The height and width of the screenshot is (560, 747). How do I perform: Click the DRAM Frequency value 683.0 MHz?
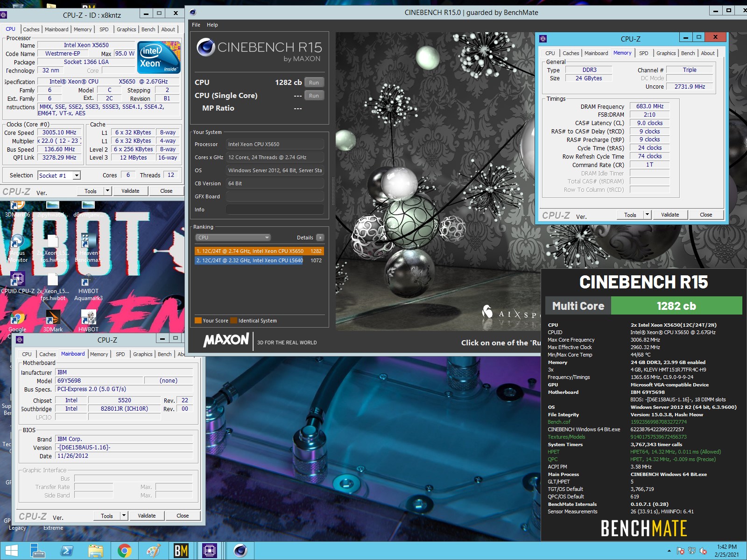(649, 106)
